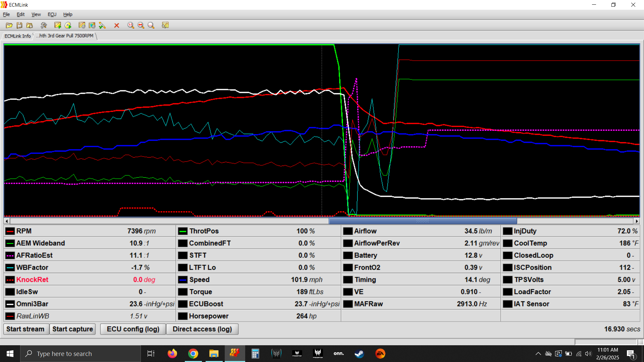Open the graph with wrench options icon
The width and height of the screenshot is (644, 362).
pos(165,25)
